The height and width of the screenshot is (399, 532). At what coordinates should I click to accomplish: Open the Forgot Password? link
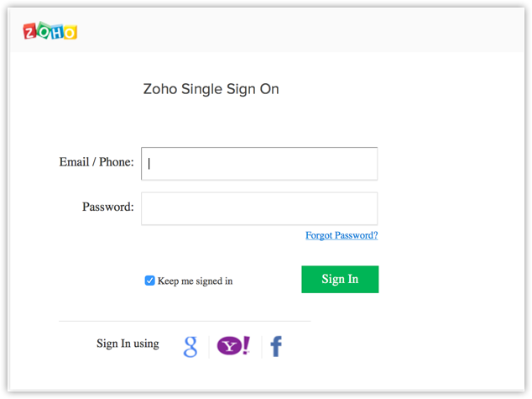(342, 236)
